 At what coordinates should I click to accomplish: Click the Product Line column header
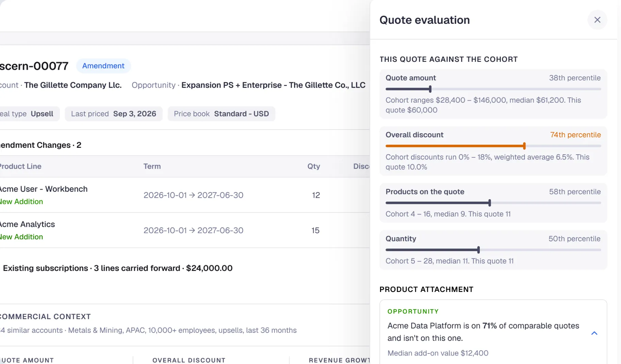tap(20, 166)
